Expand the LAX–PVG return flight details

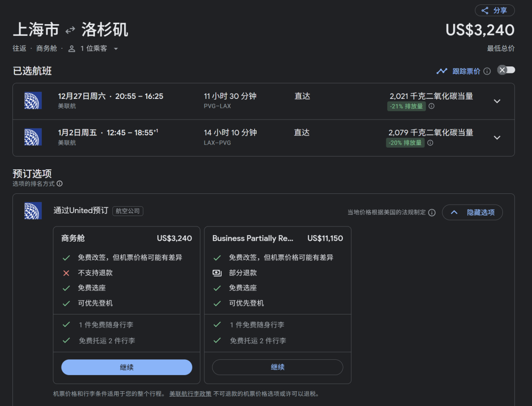point(497,137)
